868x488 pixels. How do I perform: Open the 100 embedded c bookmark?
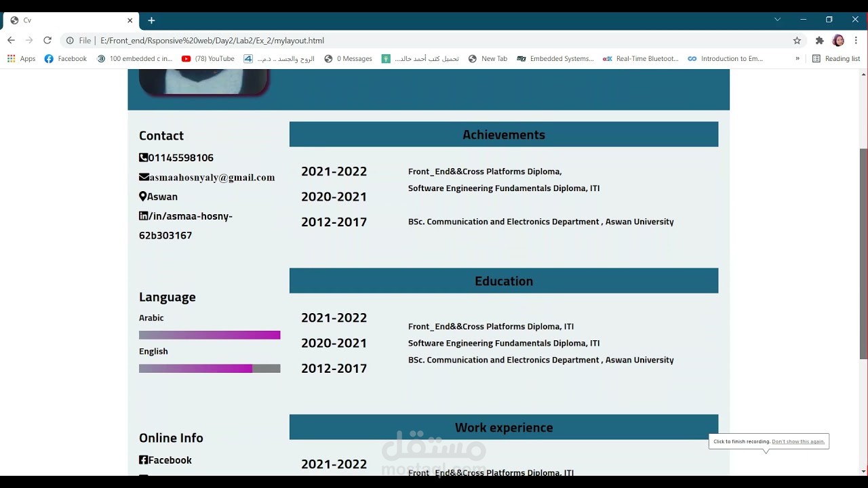click(134, 59)
